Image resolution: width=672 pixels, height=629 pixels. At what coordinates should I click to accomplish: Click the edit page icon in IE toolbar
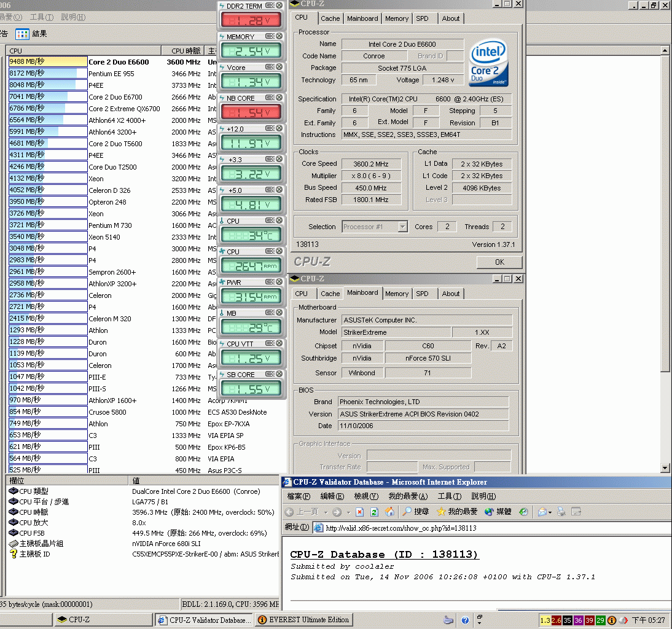point(576,512)
